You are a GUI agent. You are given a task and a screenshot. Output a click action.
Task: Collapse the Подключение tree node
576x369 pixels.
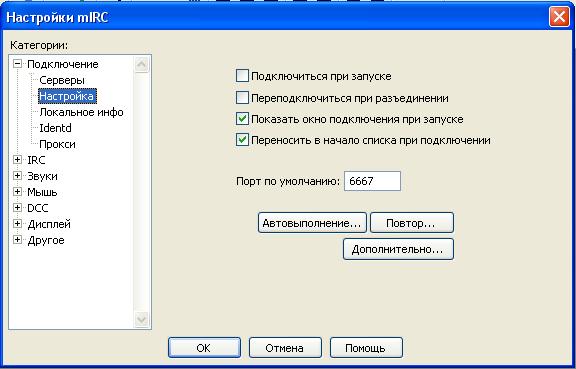[17, 64]
